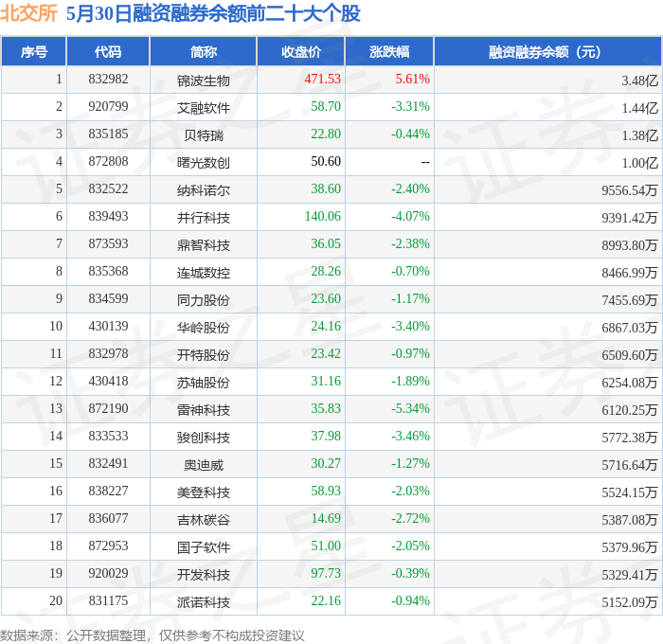663x644 pixels.
Task: Click the change value -5.34%
Action: click(x=410, y=408)
